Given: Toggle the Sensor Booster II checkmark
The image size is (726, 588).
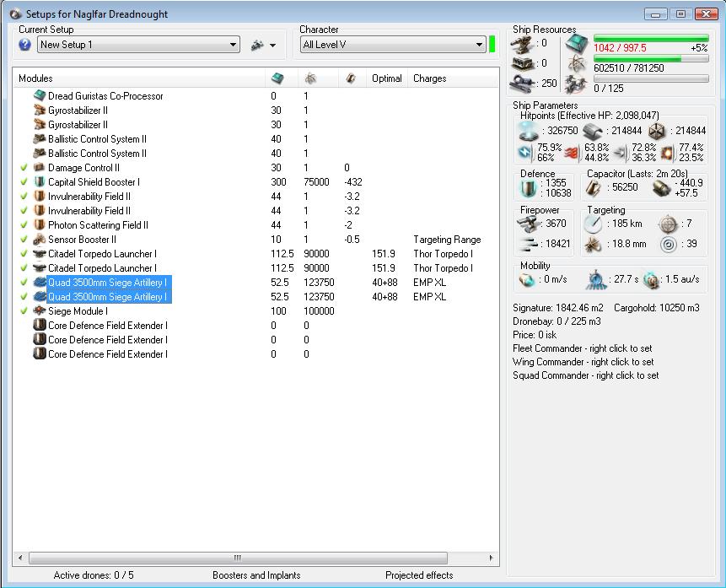Looking at the screenshot, I should [24, 240].
